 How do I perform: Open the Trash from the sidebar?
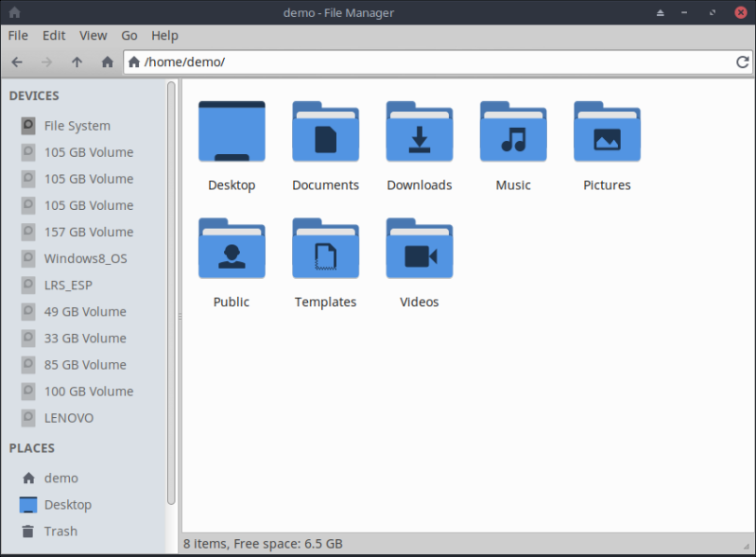pyautogui.click(x=60, y=531)
